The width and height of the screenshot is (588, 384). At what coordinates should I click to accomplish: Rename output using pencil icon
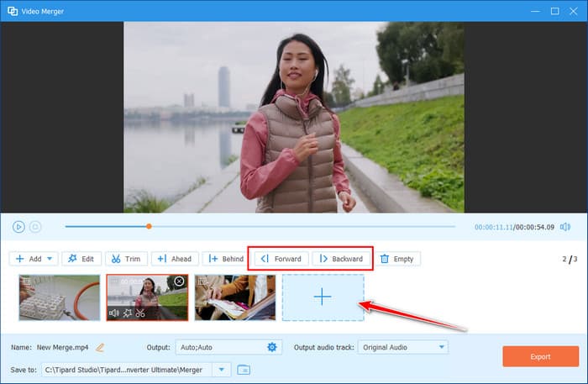tap(100, 348)
